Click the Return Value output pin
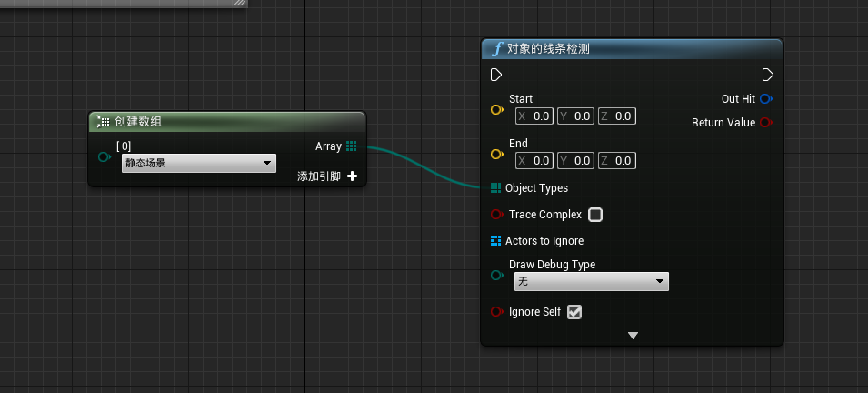 pos(766,123)
